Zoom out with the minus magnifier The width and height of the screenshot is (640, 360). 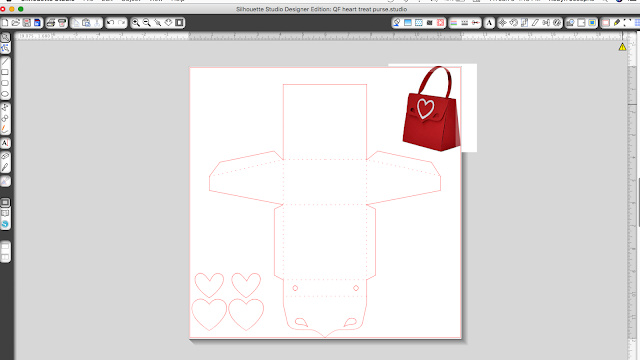click(x=147, y=23)
